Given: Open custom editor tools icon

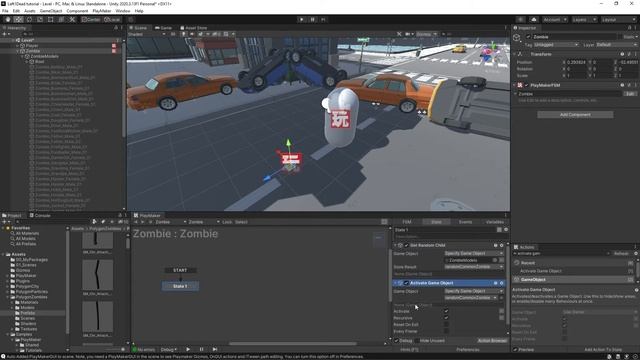Looking at the screenshot, I should click(x=72, y=19).
